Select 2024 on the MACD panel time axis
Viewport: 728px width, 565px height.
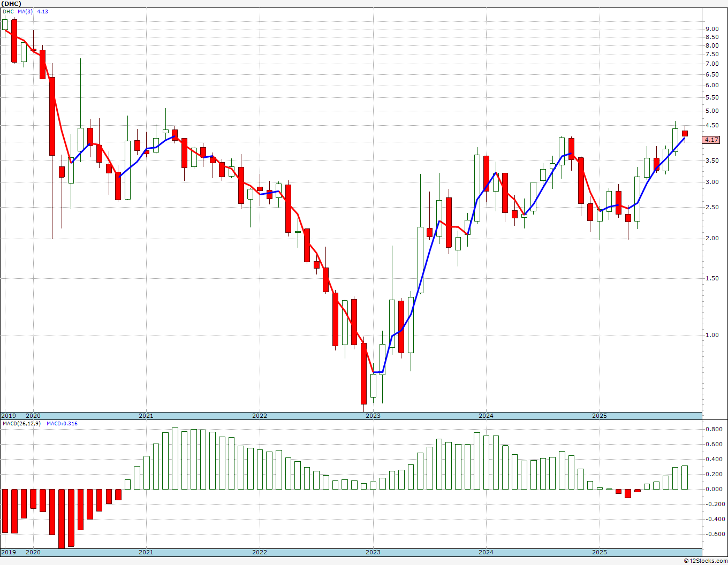point(486,552)
